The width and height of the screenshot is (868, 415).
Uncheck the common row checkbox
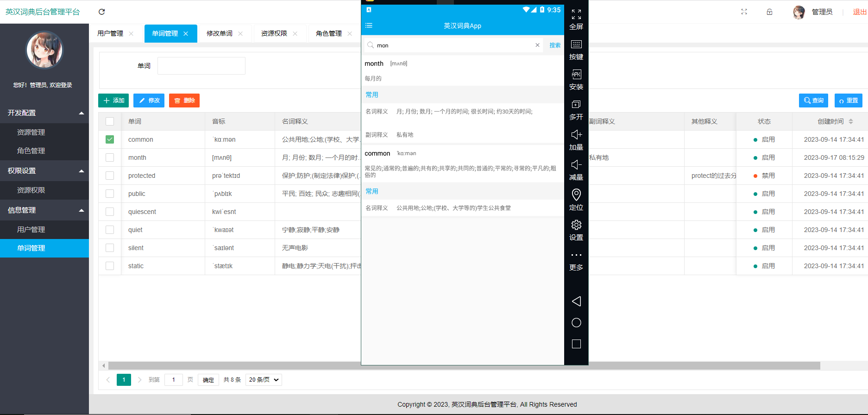(x=110, y=139)
